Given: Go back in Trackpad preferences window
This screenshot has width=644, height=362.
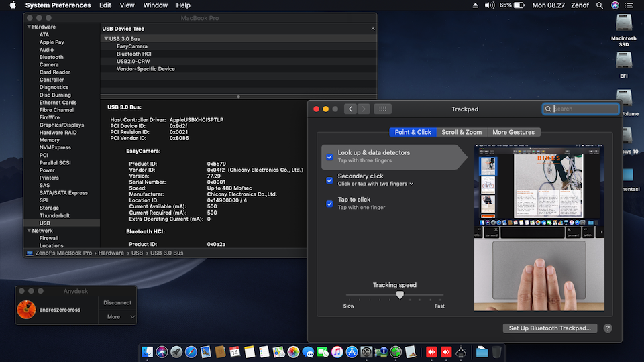Looking at the screenshot, I should pos(350,109).
